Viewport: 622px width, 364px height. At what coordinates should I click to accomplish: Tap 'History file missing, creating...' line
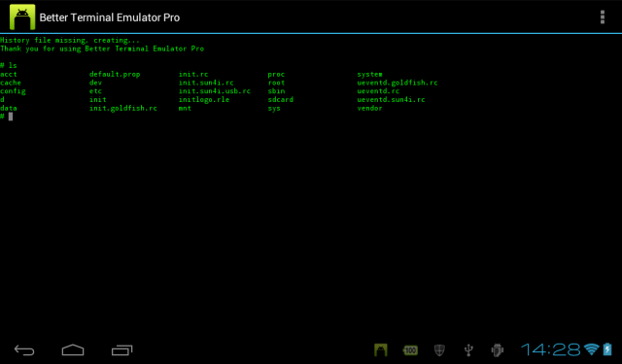coord(70,41)
